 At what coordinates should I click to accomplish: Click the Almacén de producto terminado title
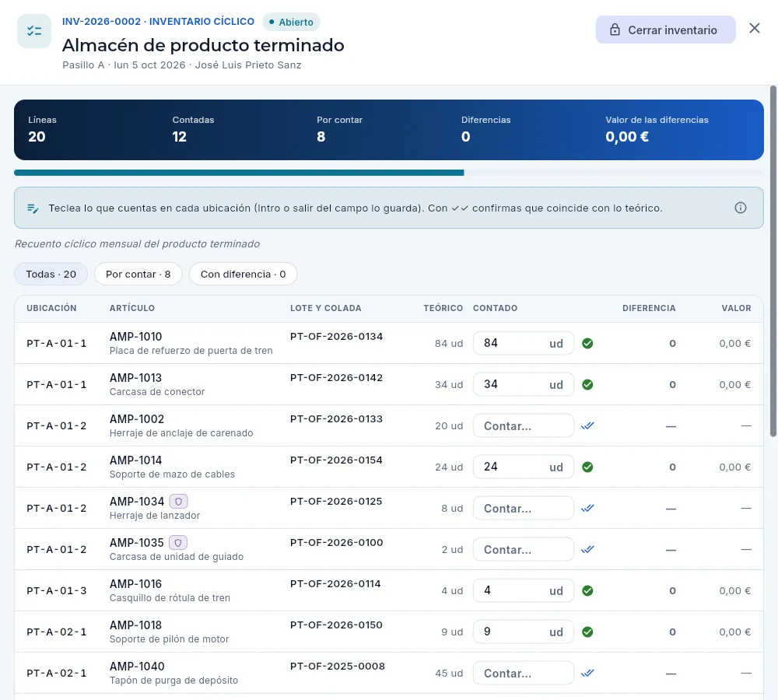(x=203, y=45)
